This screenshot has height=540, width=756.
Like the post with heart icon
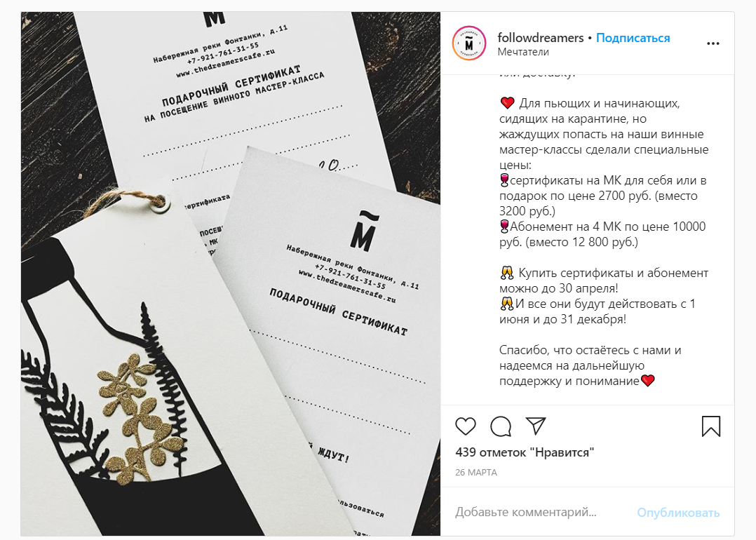coord(465,426)
